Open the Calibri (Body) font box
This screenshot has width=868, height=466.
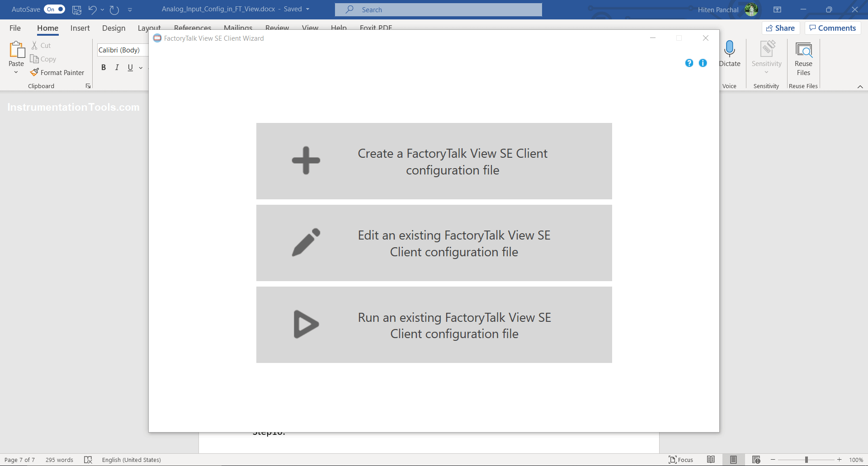pyautogui.click(x=122, y=50)
